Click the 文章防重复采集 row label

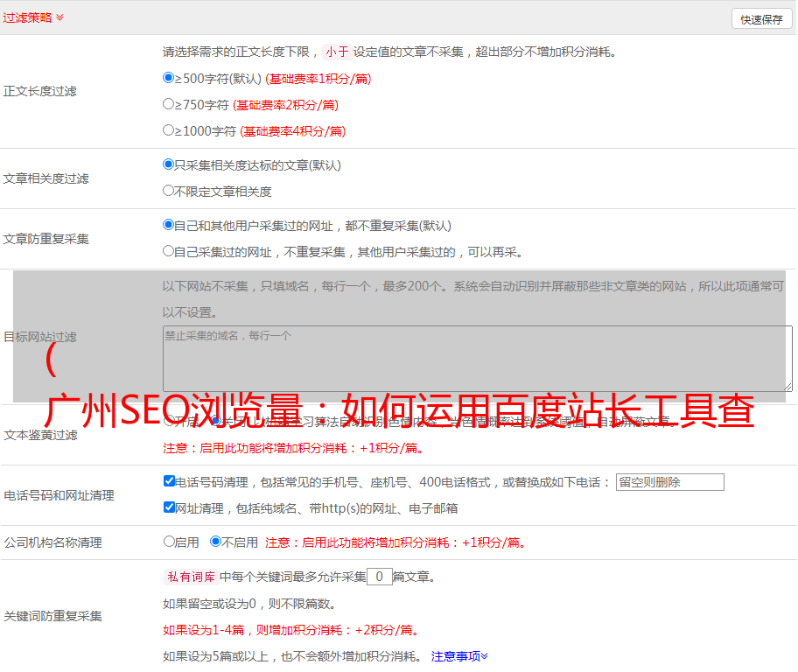(x=45, y=239)
